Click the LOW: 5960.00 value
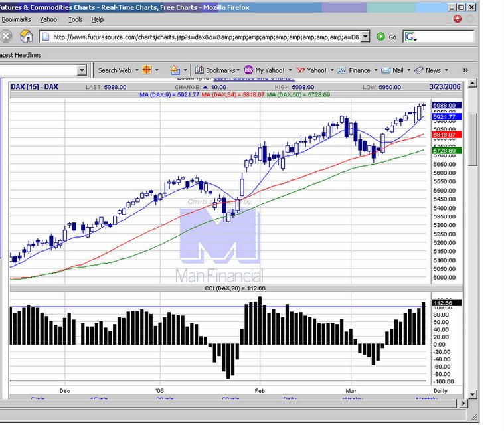The image size is (504, 431). tap(382, 87)
